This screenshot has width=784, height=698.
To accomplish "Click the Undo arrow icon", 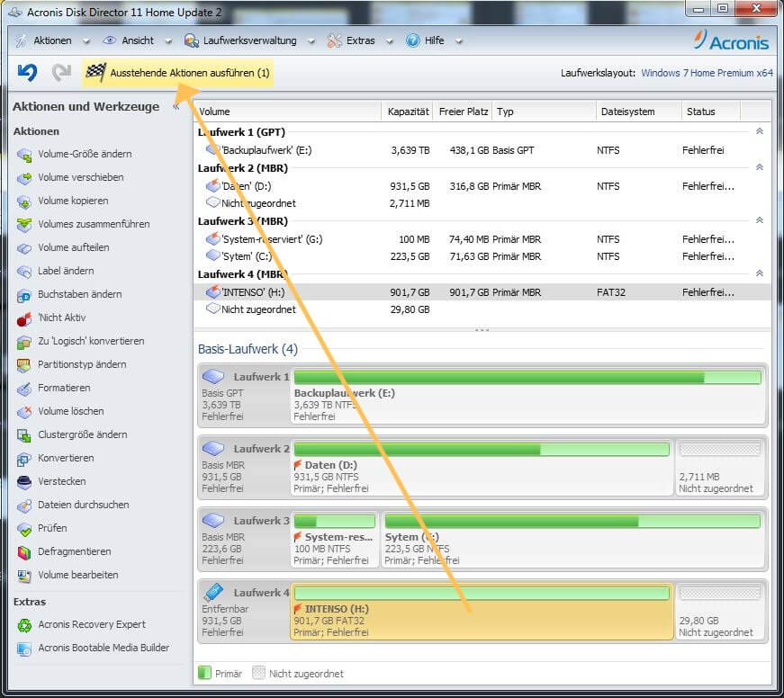I will click(x=27, y=73).
